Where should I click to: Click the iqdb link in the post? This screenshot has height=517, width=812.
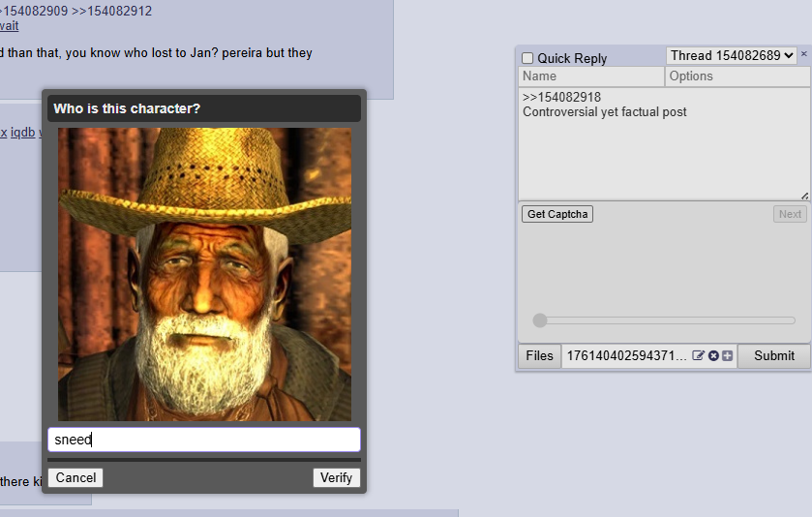pos(23,133)
